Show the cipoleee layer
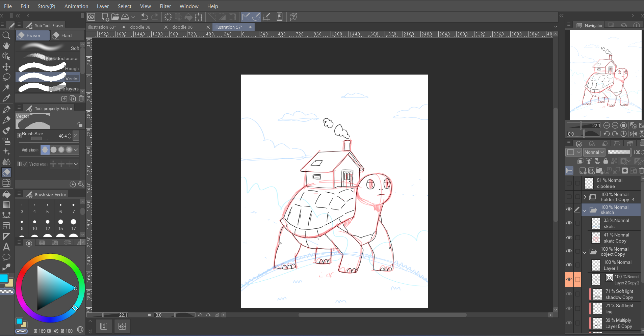 pyautogui.click(x=569, y=183)
